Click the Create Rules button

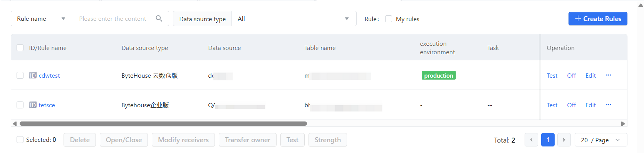pos(598,18)
